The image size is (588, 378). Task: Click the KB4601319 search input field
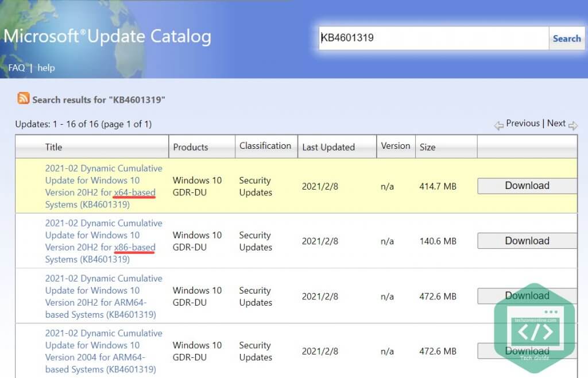tap(434, 38)
